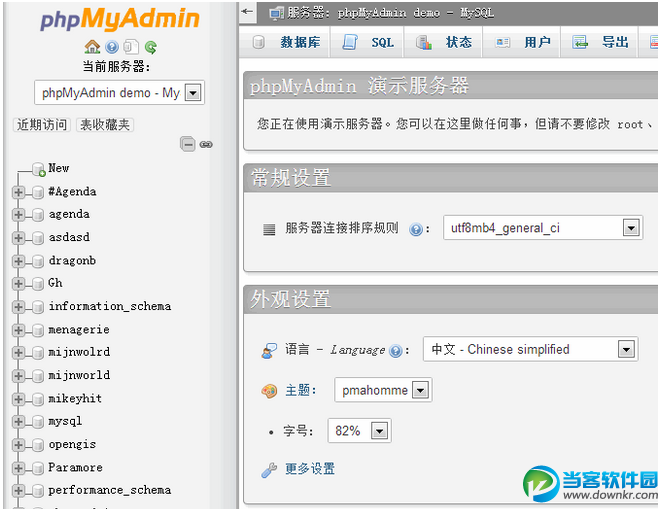The height and width of the screenshot is (509, 659).
Task: Open the 用户 tab
Action: (x=522, y=42)
